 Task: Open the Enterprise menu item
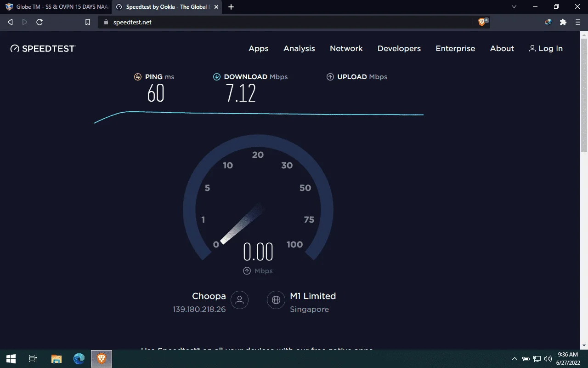tap(455, 48)
